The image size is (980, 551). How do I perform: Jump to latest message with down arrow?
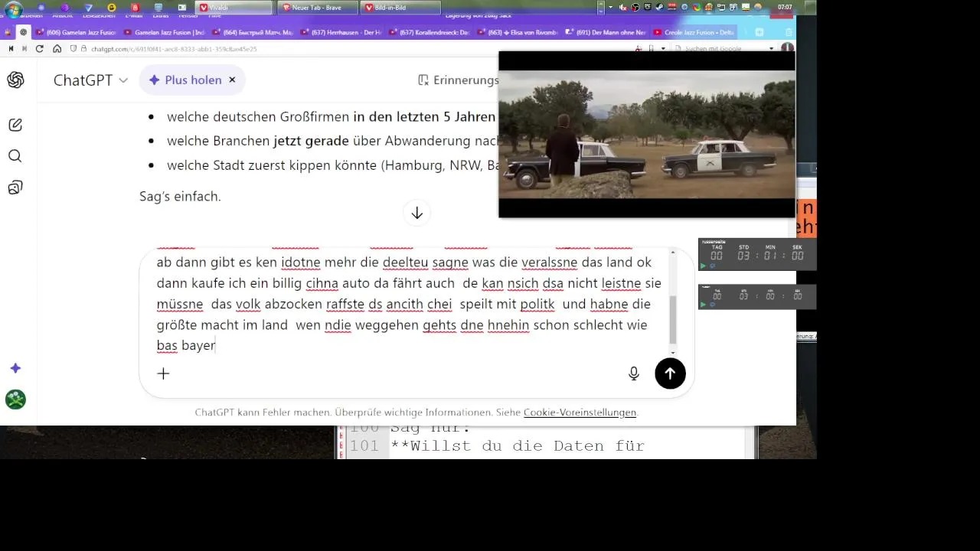tap(416, 213)
